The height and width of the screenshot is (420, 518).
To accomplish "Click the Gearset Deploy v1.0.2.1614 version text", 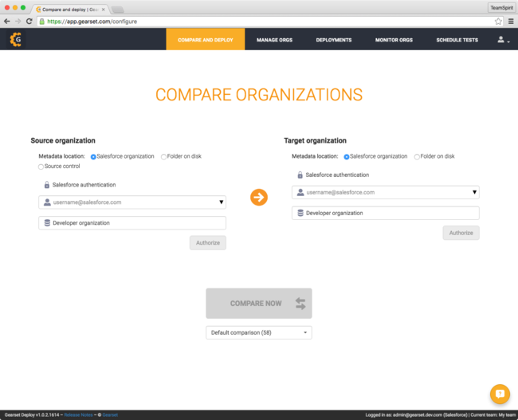I will 32,415.
